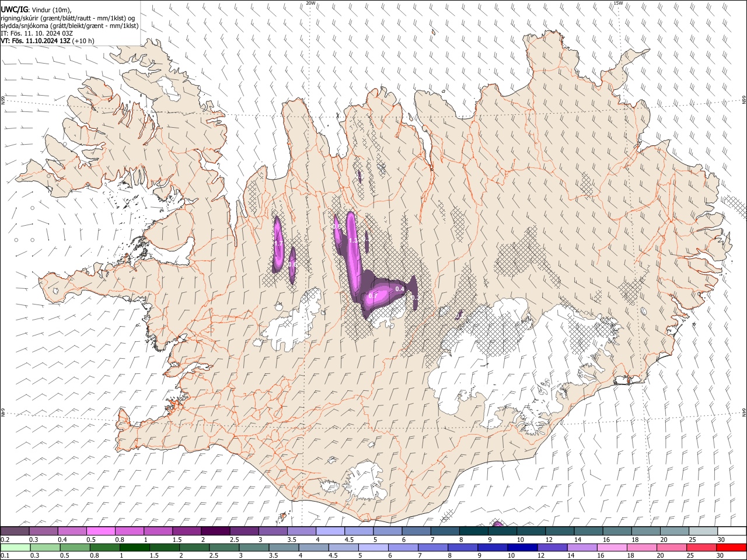Viewport: 747px width, 560px height.
Task: Click the 'UWC/IG: Vindur (10m)' title text
Action: tap(36, 9)
